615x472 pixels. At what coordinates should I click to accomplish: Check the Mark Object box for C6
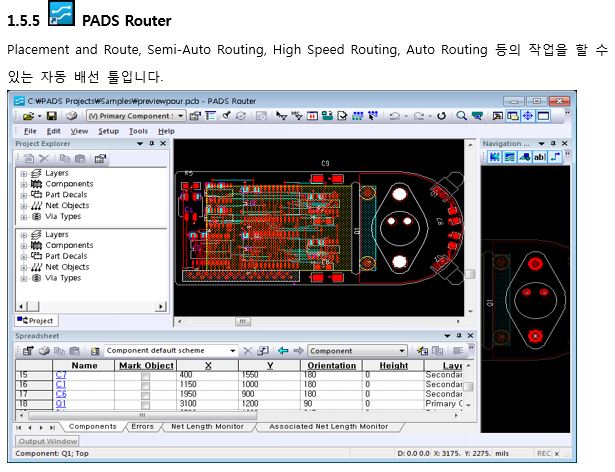tap(145, 395)
